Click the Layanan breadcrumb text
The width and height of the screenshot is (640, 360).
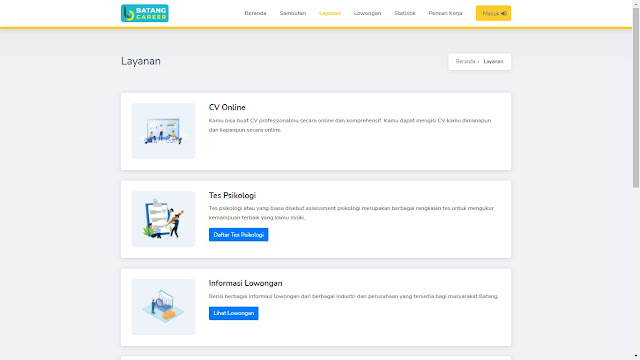493,62
